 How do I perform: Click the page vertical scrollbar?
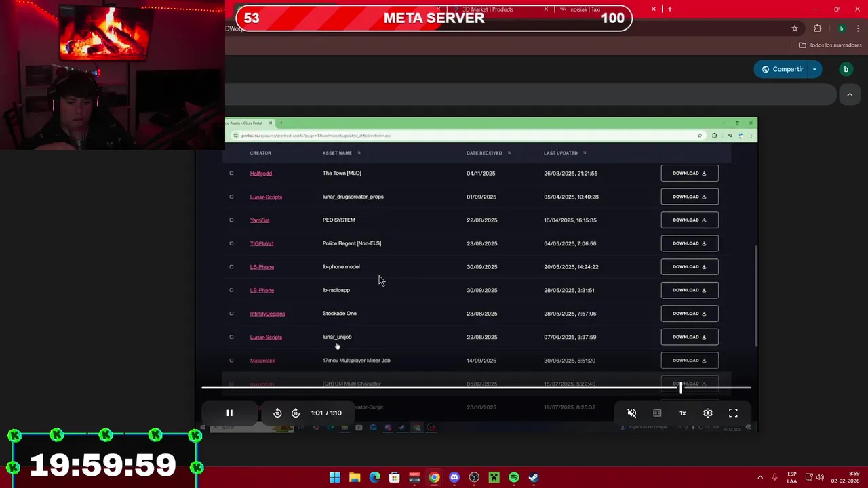(x=755, y=296)
